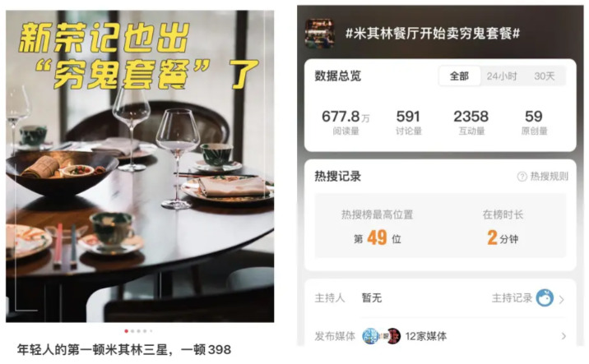Expand the 发布媒体 row chevron

click(x=563, y=336)
